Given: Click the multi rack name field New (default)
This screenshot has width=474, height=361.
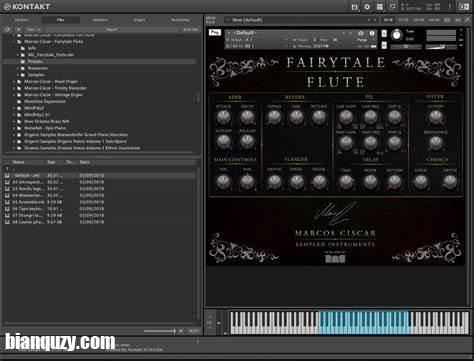Looking at the screenshot, I should [x=297, y=20].
